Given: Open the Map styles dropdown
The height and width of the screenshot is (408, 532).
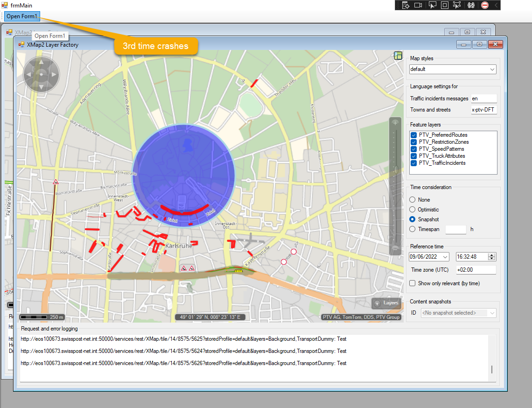Looking at the screenshot, I should (x=452, y=69).
